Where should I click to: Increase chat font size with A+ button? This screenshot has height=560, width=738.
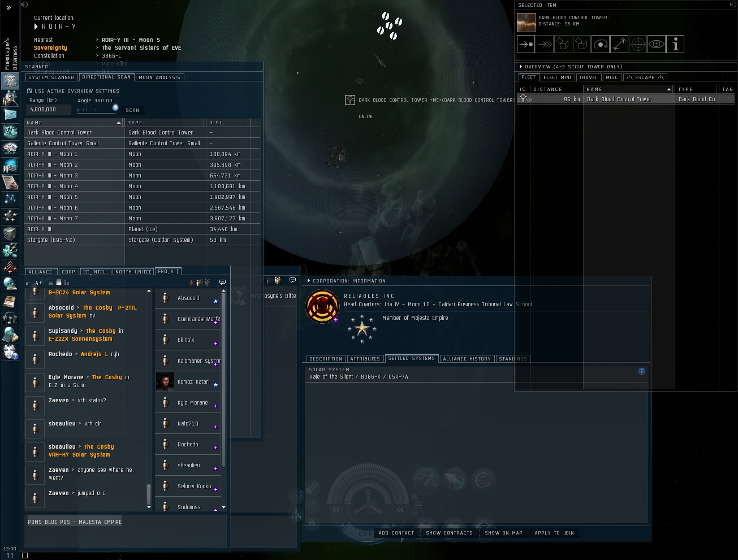(38, 283)
